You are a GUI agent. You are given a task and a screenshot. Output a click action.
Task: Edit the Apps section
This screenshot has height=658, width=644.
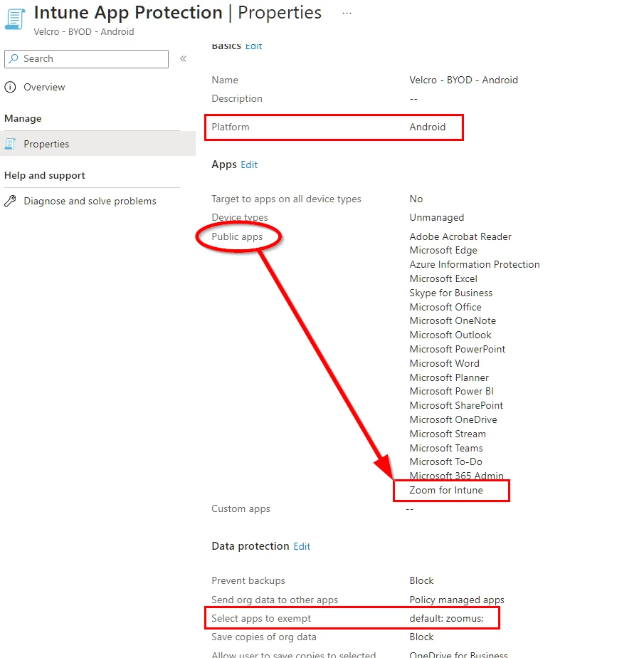pos(249,165)
